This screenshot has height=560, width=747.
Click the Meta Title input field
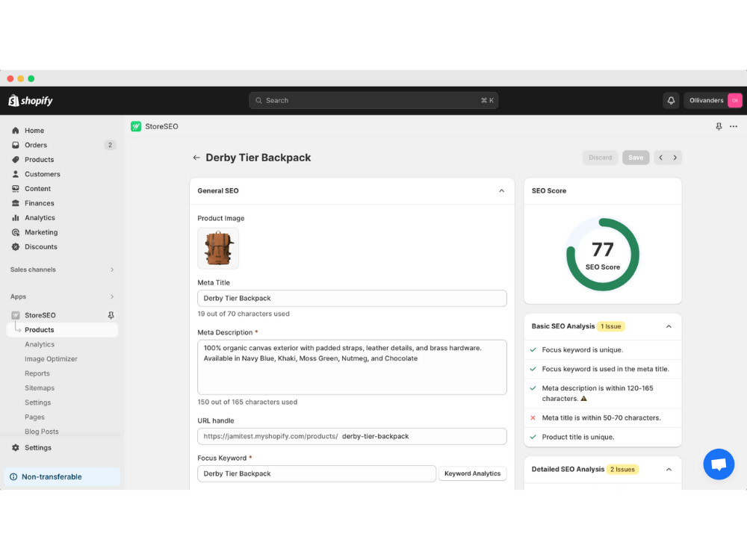(352, 298)
